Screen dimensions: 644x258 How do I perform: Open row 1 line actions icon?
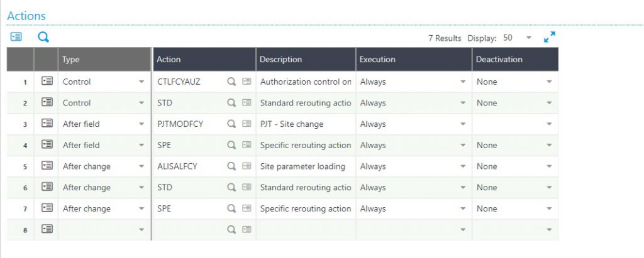(x=47, y=81)
